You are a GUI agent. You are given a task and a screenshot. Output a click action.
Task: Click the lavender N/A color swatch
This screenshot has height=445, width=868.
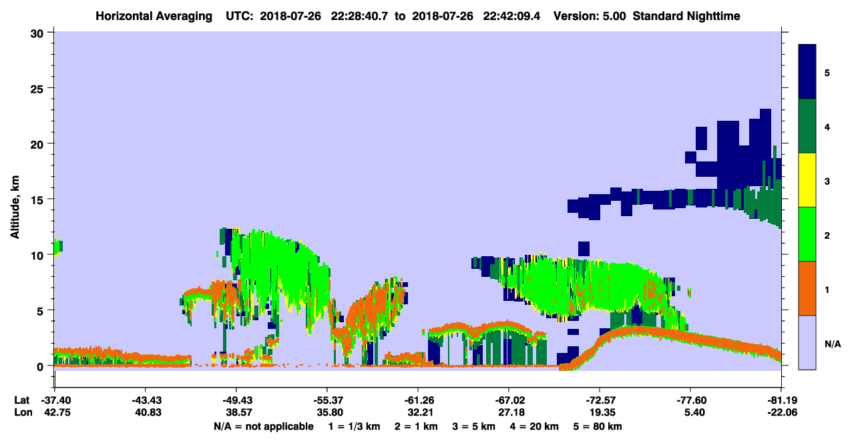click(x=807, y=342)
